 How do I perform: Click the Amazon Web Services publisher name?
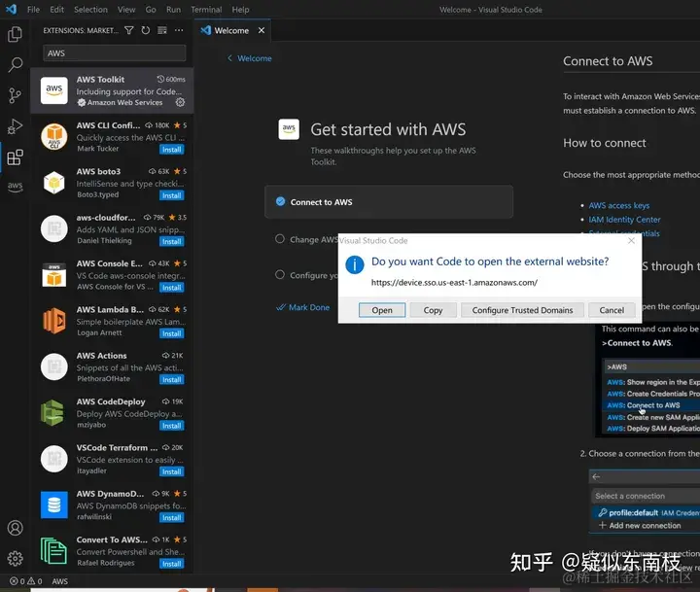point(125,102)
